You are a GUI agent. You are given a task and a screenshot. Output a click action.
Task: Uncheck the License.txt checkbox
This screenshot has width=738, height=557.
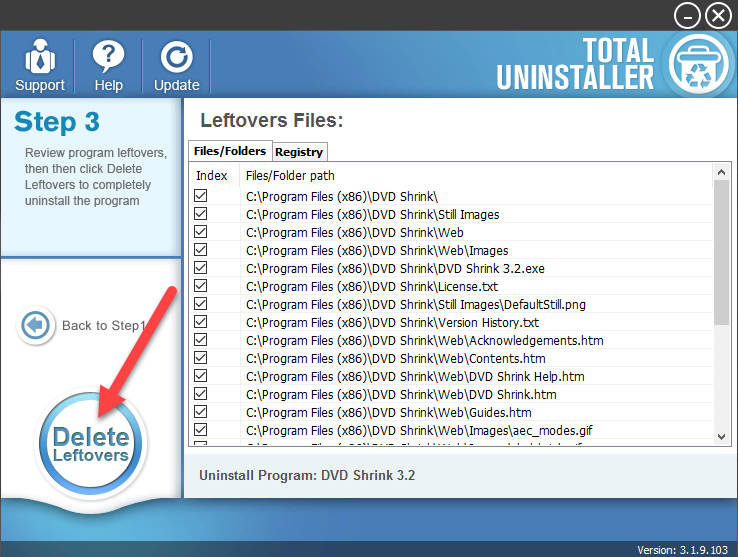201,285
